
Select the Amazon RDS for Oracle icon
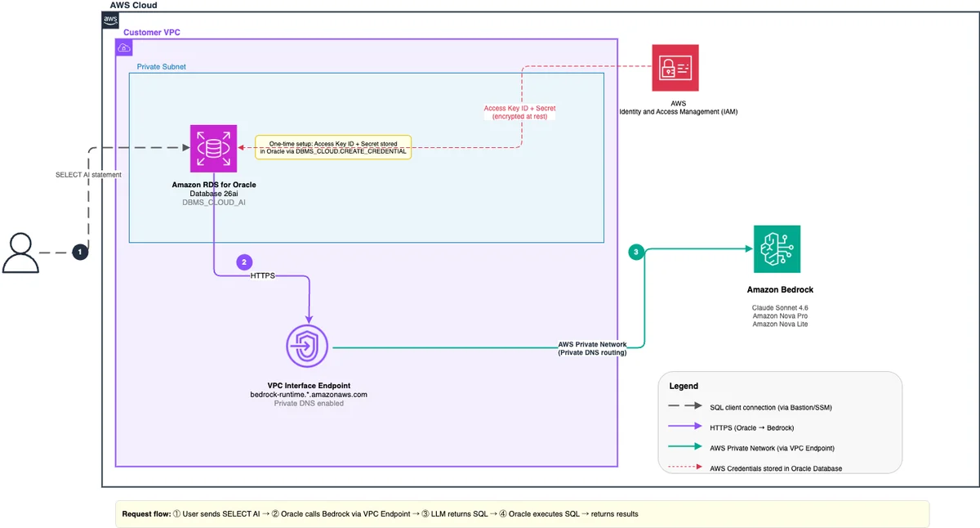tap(213, 149)
